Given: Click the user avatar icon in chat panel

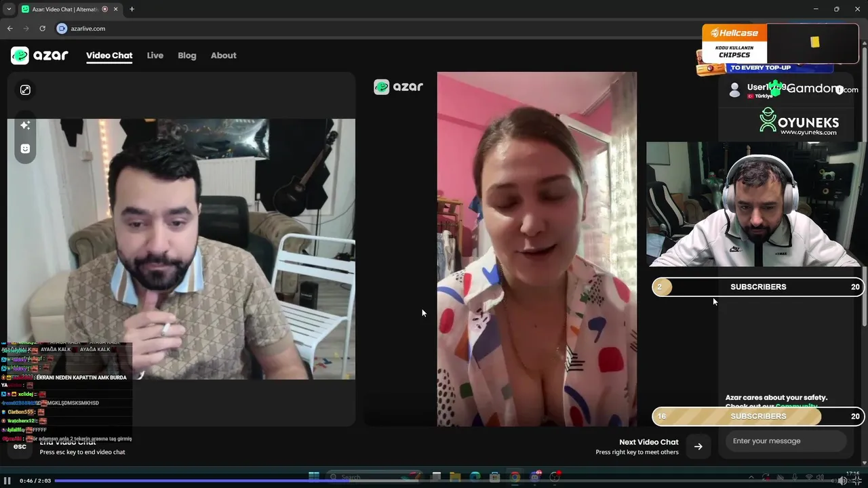Looking at the screenshot, I should click(x=734, y=90).
